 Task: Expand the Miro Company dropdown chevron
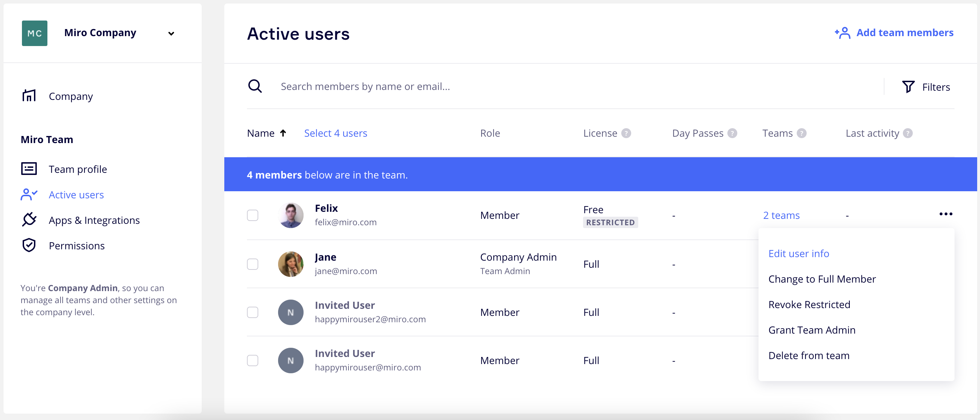point(171,34)
